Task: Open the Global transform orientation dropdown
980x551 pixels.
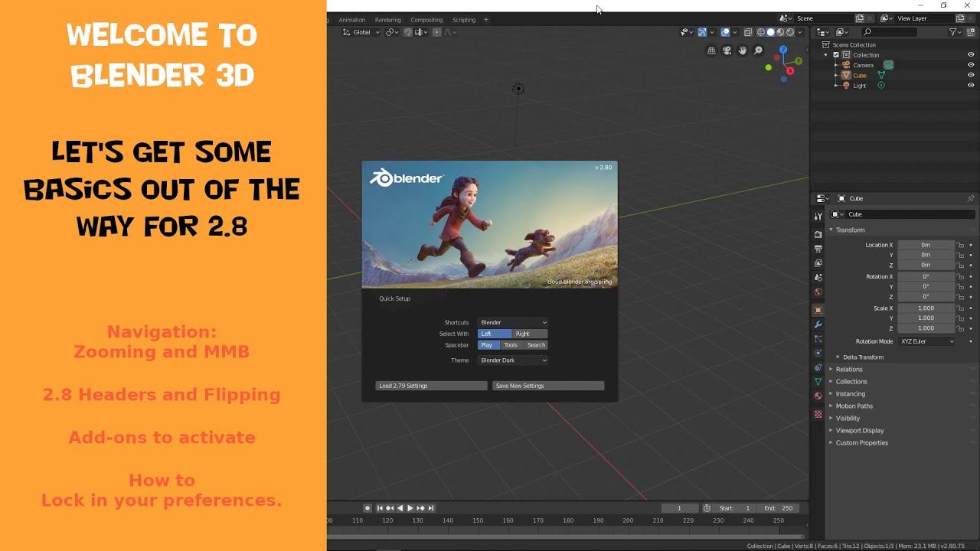Action: (x=361, y=32)
